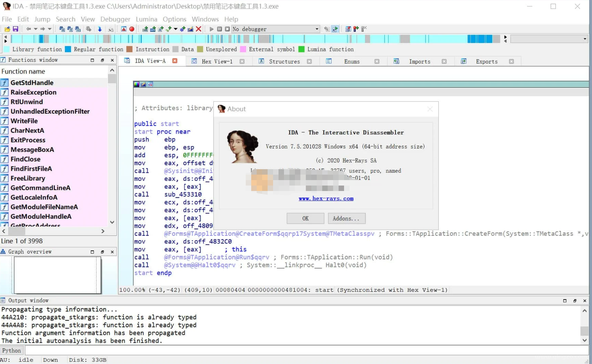Viewport: 592px width, 364px height.
Task: Click the binary search binoculars icon
Action: coord(78,29)
